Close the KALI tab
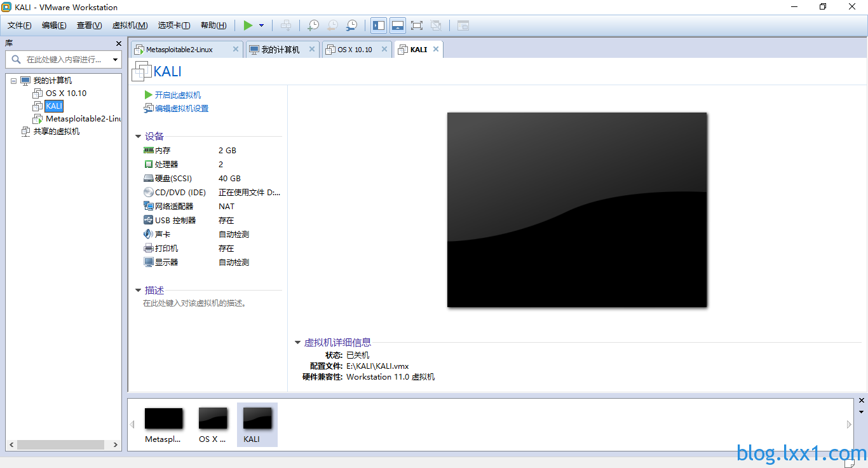Image resolution: width=868 pixels, height=468 pixels. point(436,49)
